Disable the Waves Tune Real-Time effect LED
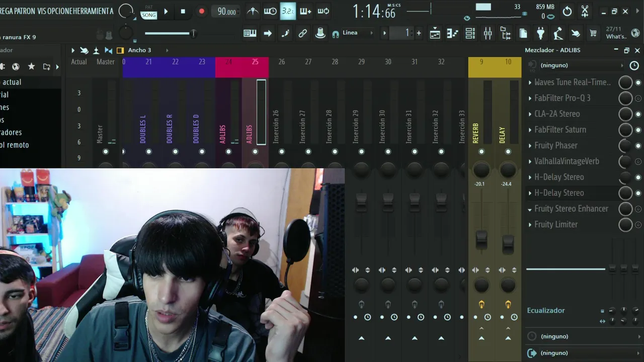 (x=638, y=82)
